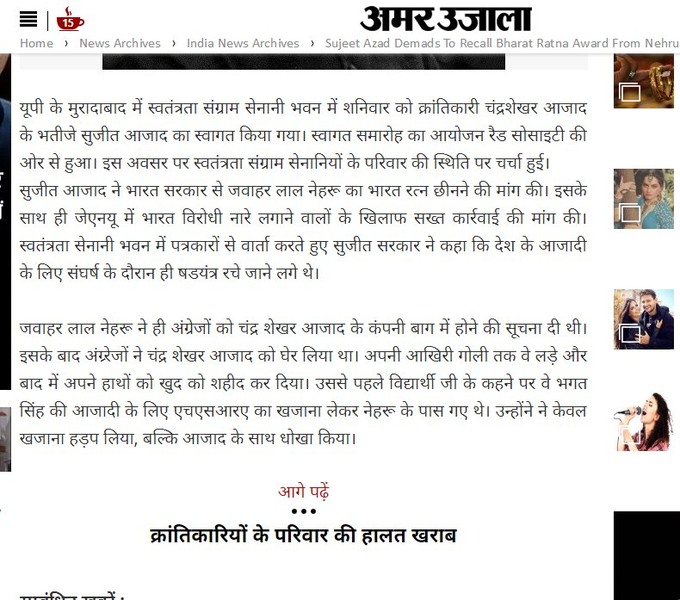Open the gold bangles gallery thumbnail
680x600 pixels.
pos(644,81)
